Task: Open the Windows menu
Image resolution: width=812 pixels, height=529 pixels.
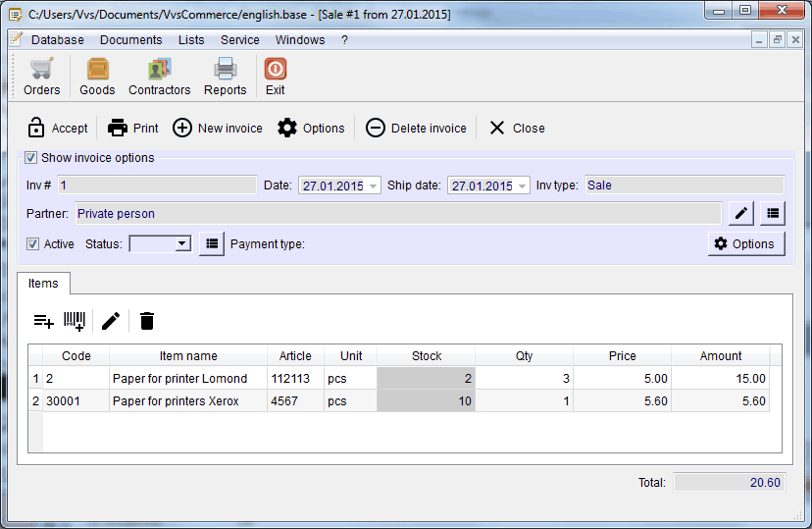Action: coord(300,40)
